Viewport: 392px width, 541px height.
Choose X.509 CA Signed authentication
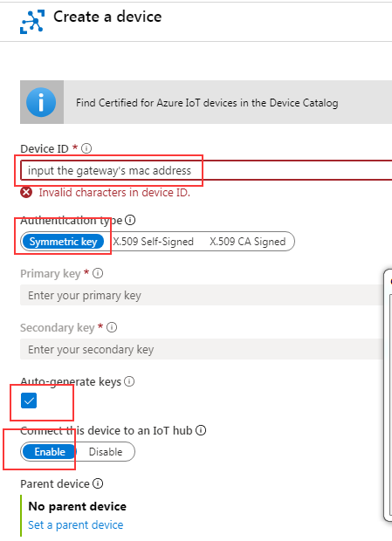pyautogui.click(x=248, y=242)
